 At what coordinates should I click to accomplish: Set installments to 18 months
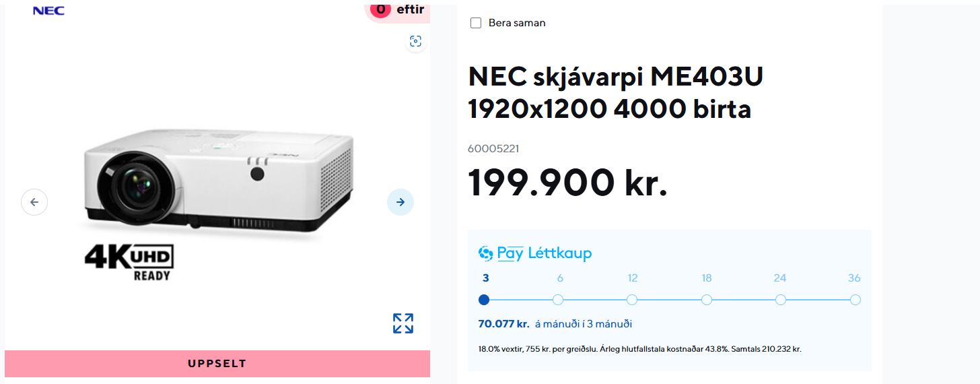pyautogui.click(x=707, y=300)
